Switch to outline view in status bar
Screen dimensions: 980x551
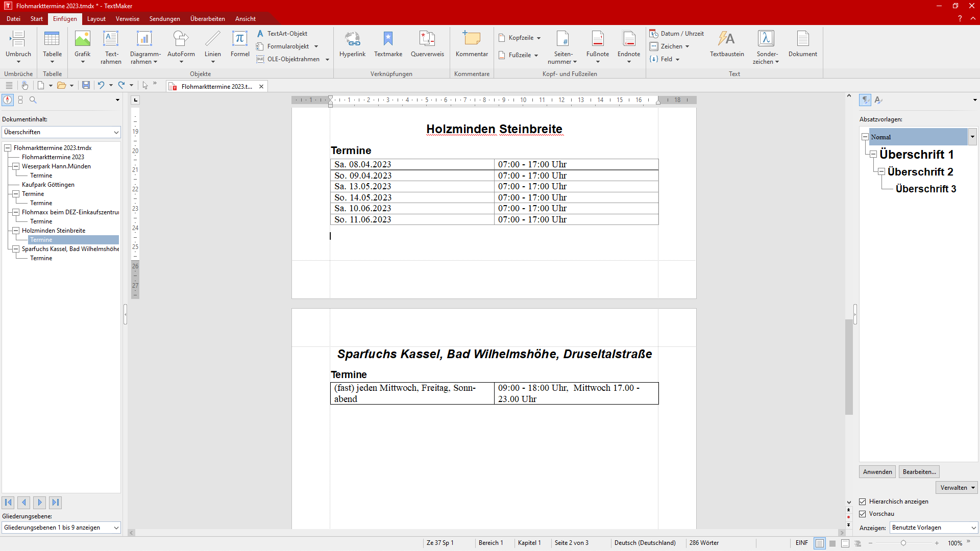[x=858, y=543]
